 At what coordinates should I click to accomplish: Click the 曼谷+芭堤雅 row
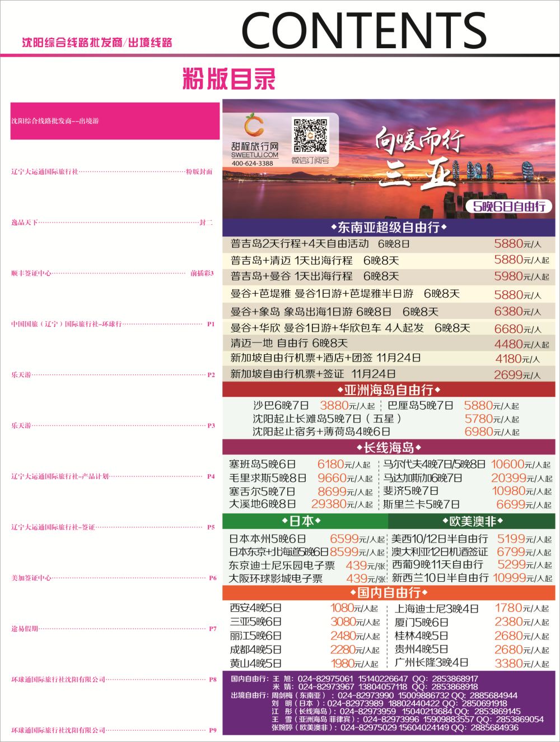389,294
